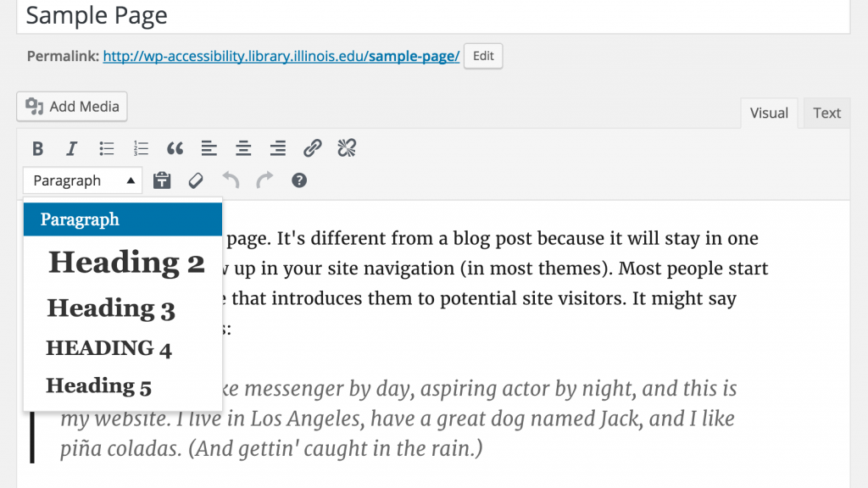The image size is (868, 488).
Task: Apply blockquote formatting
Action: pos(175,148)
